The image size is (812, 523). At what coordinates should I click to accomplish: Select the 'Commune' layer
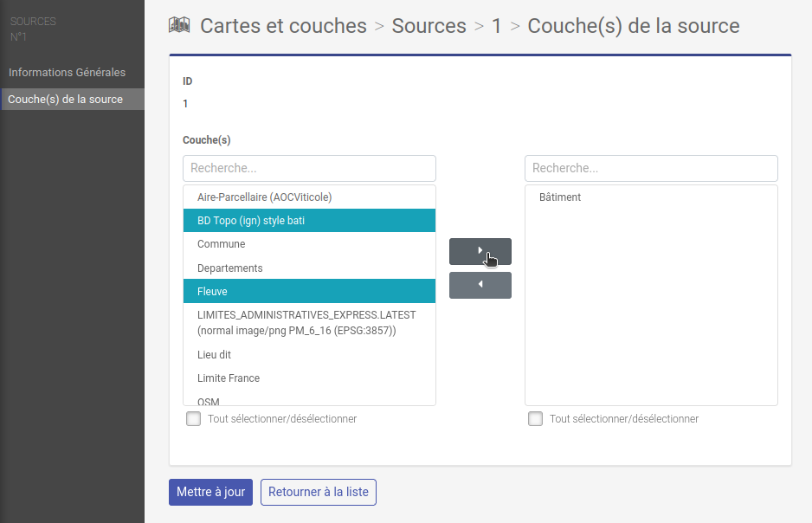click(x=221, y=244)
